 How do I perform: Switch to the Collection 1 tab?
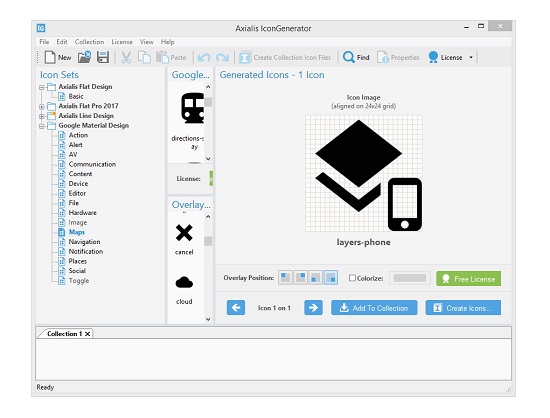pyautogui.click(x=65, y=333)
